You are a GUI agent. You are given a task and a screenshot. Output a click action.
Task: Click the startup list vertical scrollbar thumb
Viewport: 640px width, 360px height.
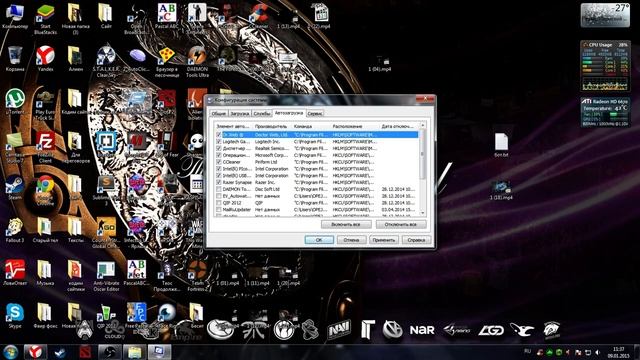422,154
